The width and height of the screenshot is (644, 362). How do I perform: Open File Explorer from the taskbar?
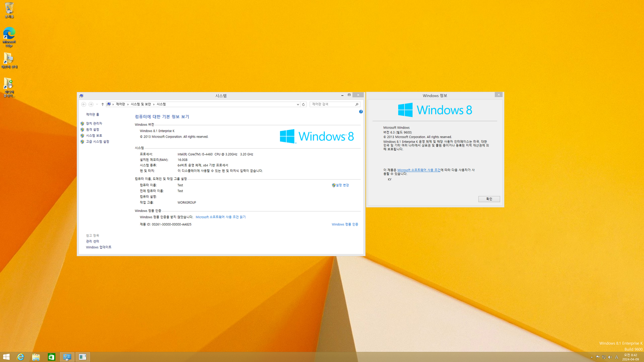coord(36,357)
